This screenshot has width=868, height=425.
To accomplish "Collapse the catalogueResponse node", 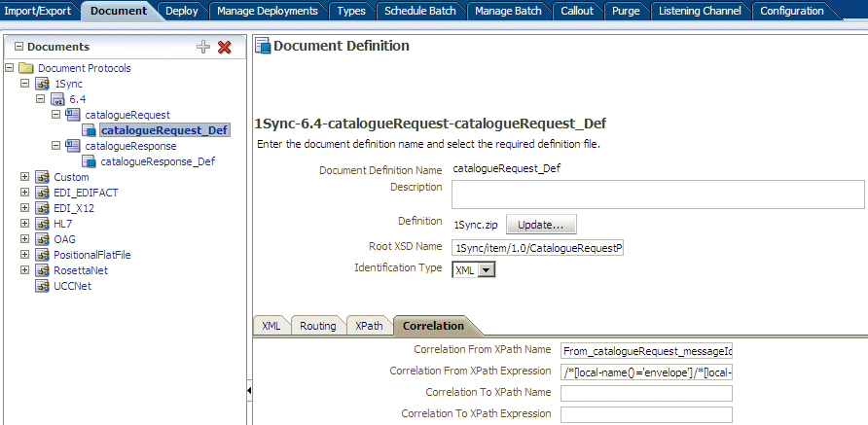I will pos(55,146).
